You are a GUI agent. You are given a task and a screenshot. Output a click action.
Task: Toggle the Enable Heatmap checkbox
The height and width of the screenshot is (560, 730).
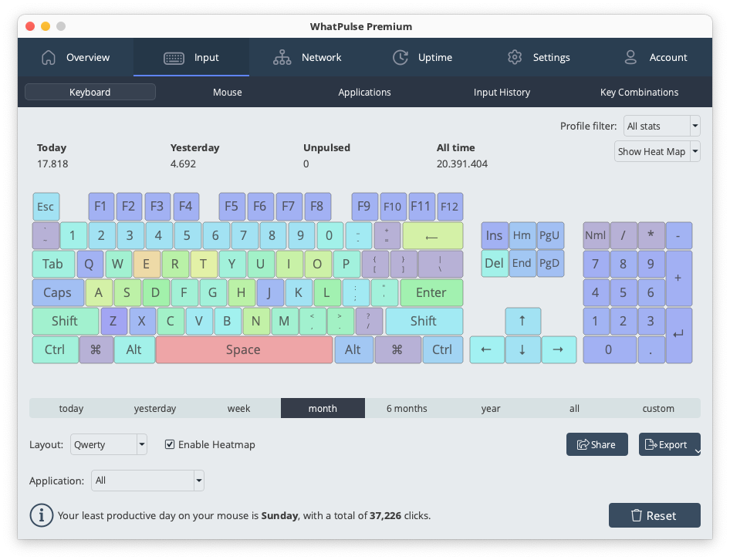click(171, 444)
